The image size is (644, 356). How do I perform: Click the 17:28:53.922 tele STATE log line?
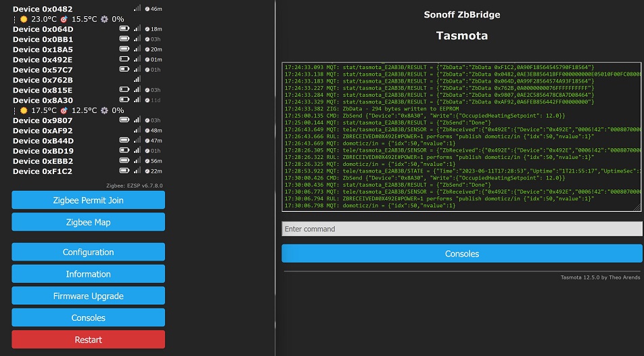(463, 171)
